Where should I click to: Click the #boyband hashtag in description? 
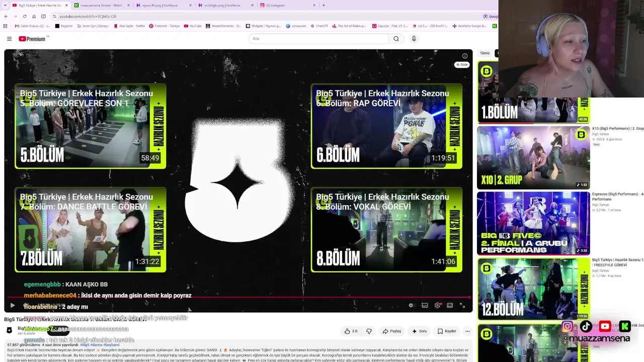click(111, 345)
